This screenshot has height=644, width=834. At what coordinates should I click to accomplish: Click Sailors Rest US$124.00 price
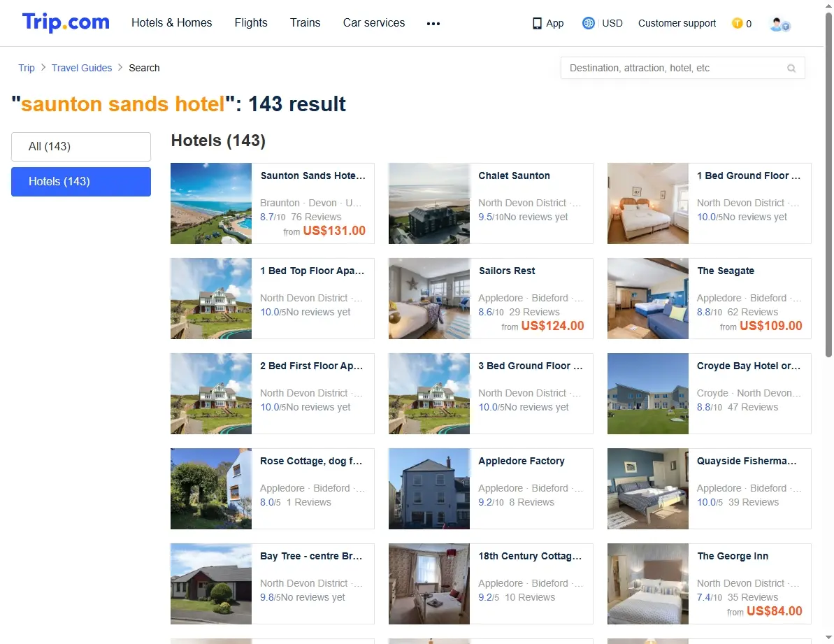553,326
